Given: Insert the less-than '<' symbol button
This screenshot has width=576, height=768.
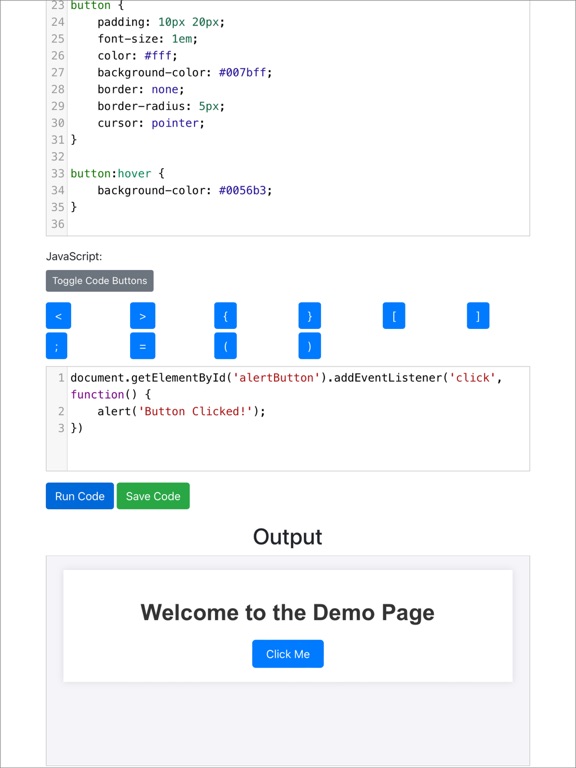Looking at the screenshot, I should pos(58,316).
